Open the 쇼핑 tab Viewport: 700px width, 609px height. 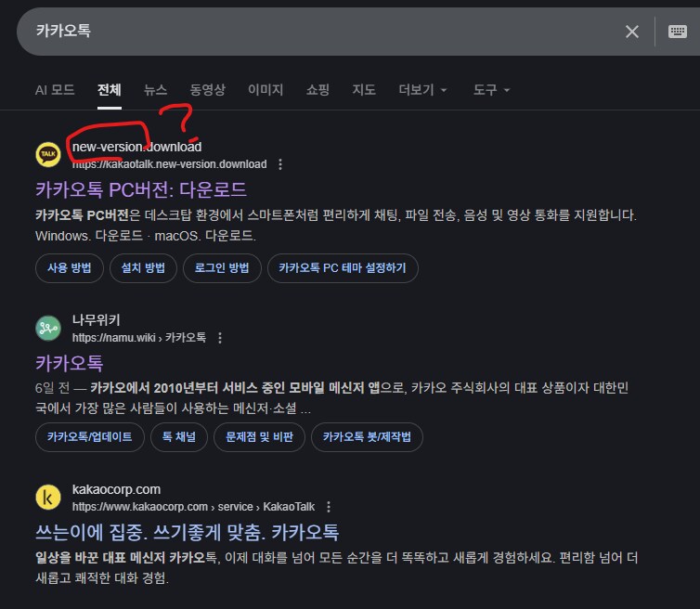318,90
